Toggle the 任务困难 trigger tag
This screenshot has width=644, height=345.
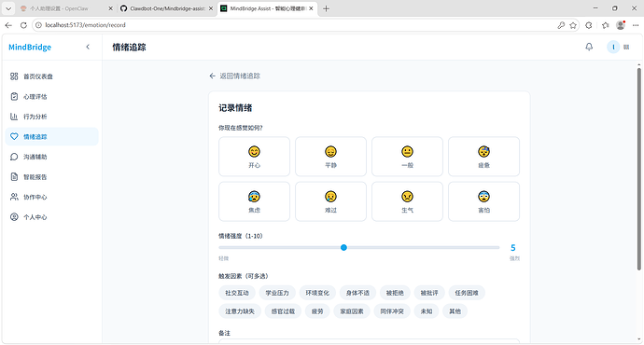pyautogui.click(x=467, y=293)
